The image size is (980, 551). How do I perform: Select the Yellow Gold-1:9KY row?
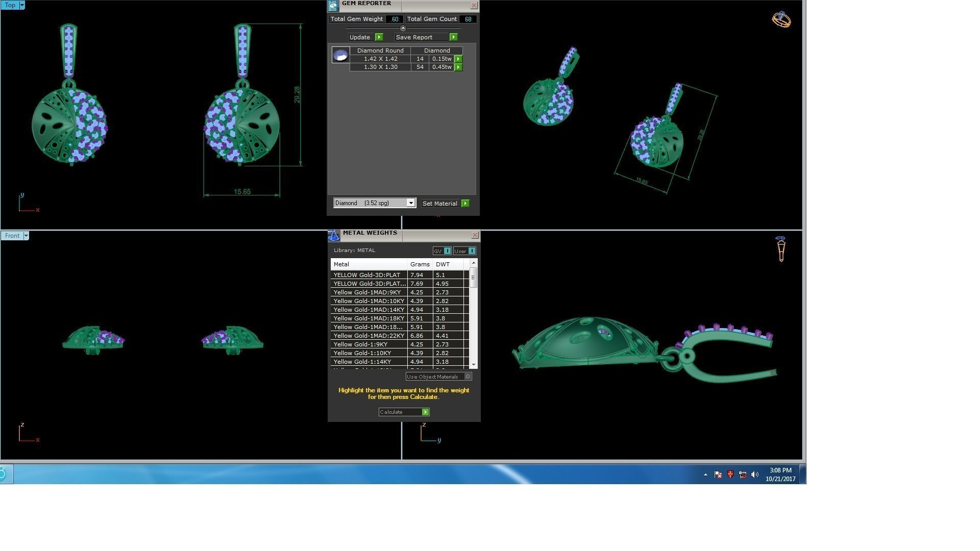pos(400,344)
